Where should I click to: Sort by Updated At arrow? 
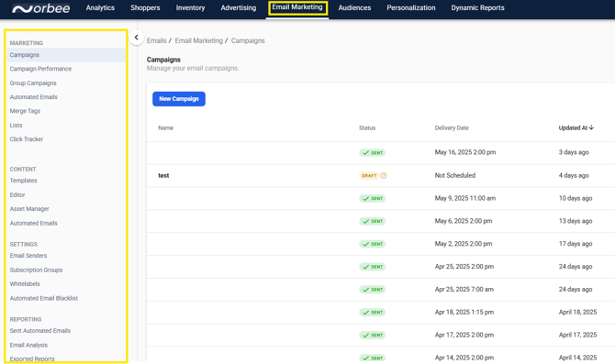(591, 127)
